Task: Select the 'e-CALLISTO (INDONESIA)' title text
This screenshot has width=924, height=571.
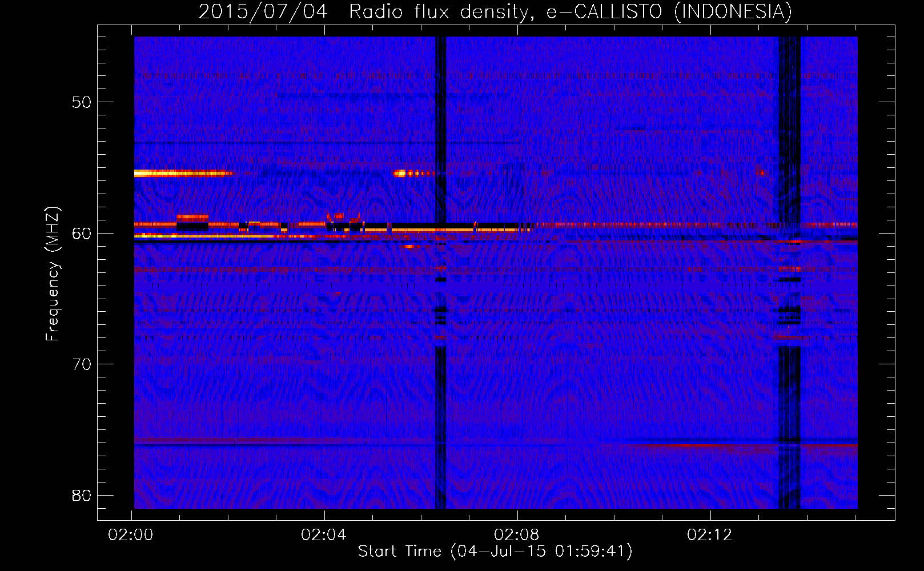Action: tap(670, 11)
